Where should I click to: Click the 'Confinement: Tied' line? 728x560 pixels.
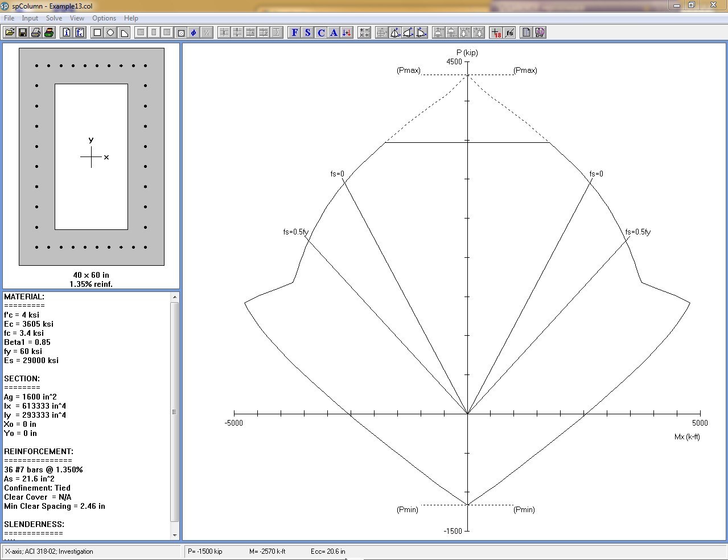tap(37, 488)
